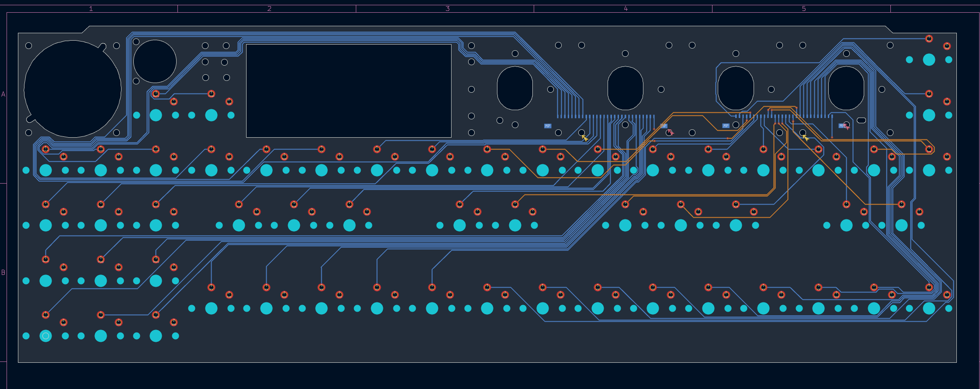This screenshot has width=980, height=389.
Task: Select the third oval cutout from left
Action: coord(736,88)
